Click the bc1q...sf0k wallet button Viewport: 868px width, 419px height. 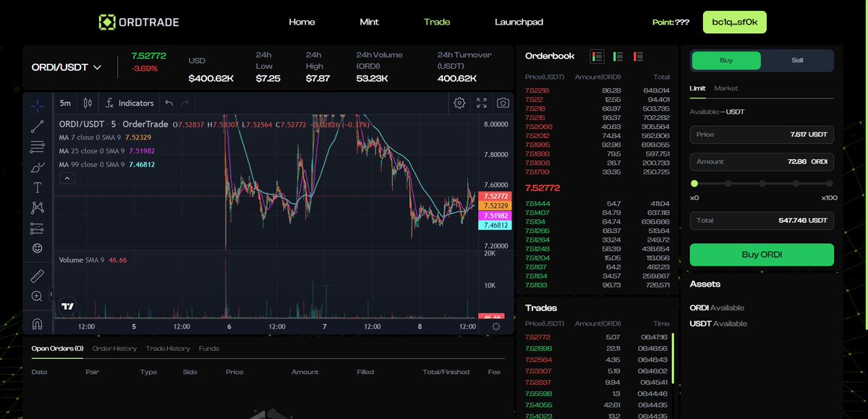pos(735,22)
